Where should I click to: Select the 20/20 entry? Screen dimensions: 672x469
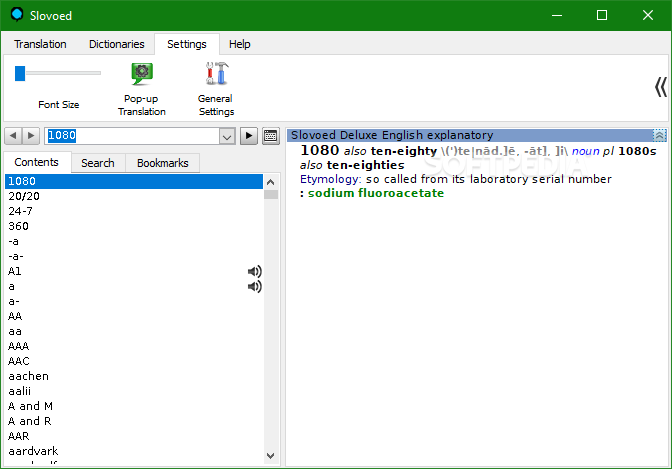click(x=134, y=196)
